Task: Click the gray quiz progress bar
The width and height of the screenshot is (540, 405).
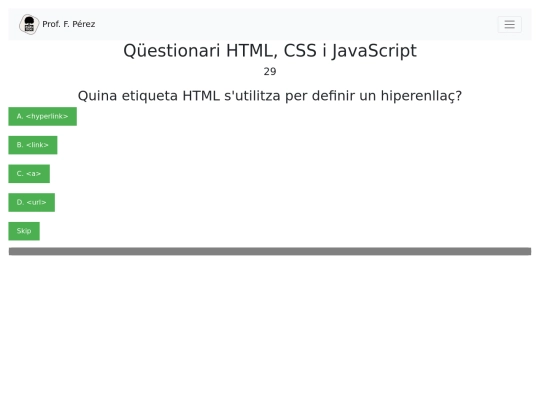Action: [270, 251]
